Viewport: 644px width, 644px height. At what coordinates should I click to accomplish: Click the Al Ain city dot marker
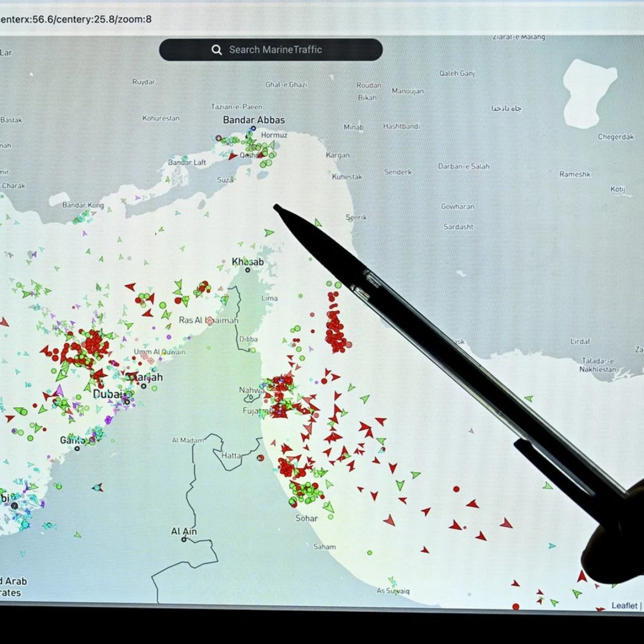pos(184,539)
